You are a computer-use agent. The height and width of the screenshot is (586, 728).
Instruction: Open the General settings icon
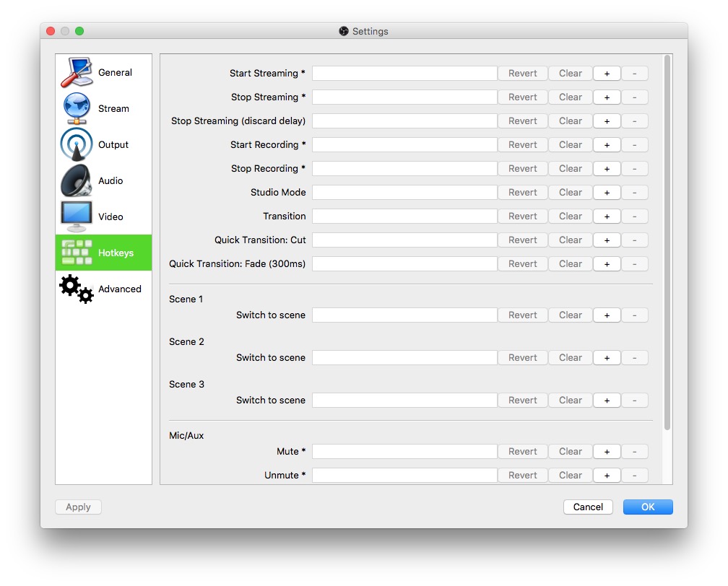[x=77, y=72]
